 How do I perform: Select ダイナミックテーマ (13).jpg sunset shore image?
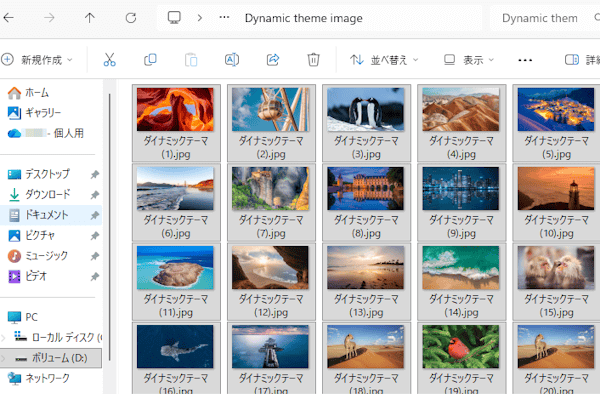pyautogui.click(x=366, y=282)
